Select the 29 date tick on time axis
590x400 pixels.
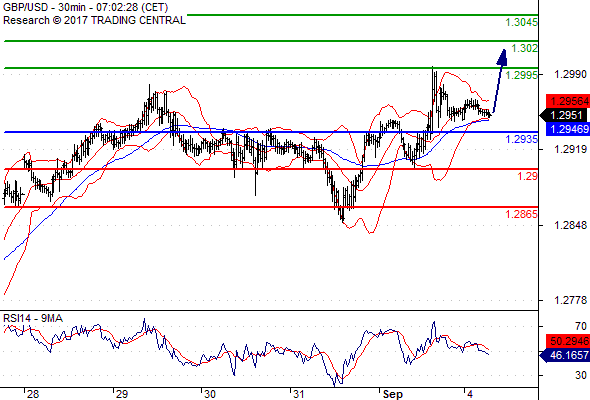click(x=122, y=394)
